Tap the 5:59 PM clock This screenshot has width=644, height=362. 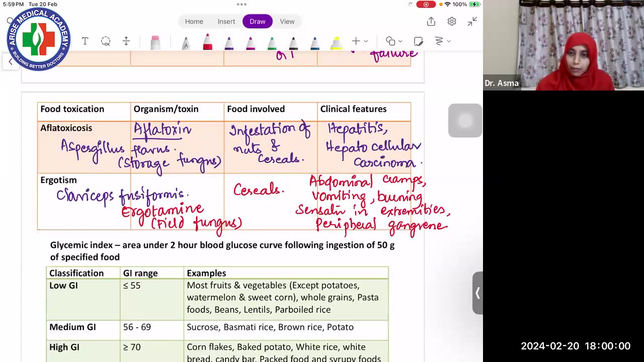pyautogui.click(x=14, y=4)
